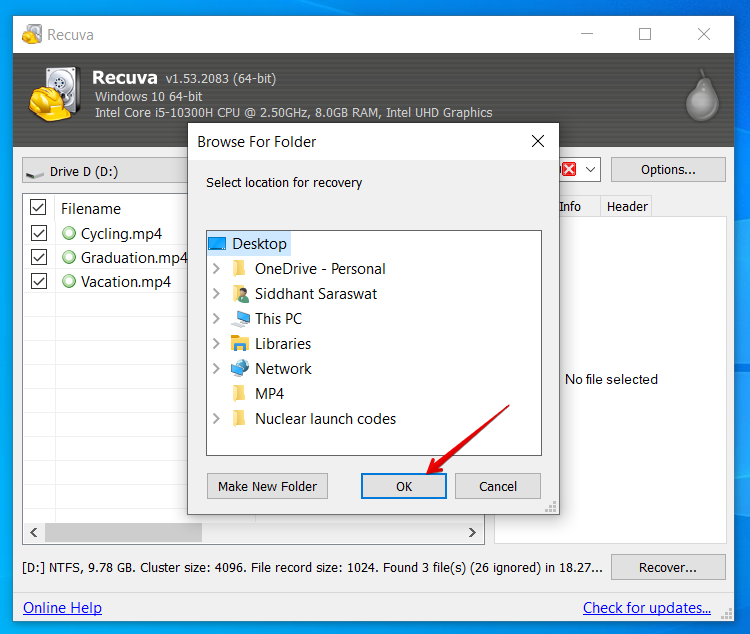750x634 pixels.
Task: Uncheck the Vacation.mp4 checkbox
Action: 39,281
